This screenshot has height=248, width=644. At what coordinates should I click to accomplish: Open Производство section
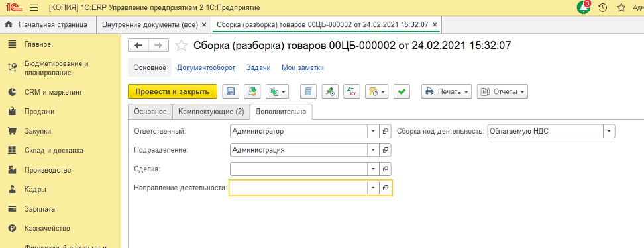pyautogui.click(x=48, y=170)
